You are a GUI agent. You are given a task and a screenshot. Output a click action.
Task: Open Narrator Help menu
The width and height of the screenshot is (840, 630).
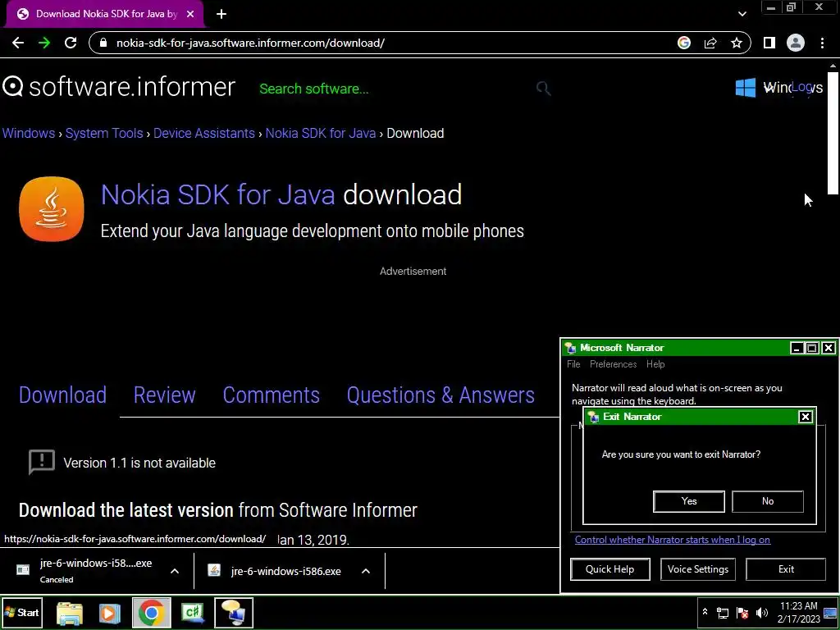coord(655,364)
